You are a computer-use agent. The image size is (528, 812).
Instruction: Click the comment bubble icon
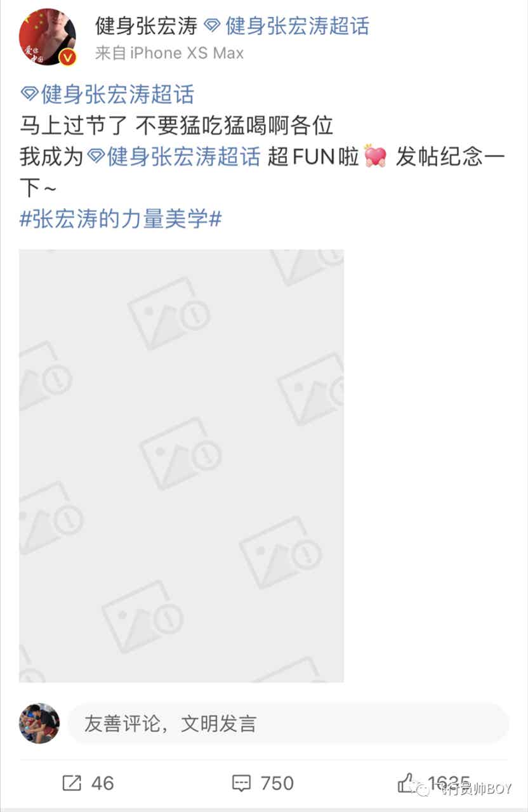point(242,784)
